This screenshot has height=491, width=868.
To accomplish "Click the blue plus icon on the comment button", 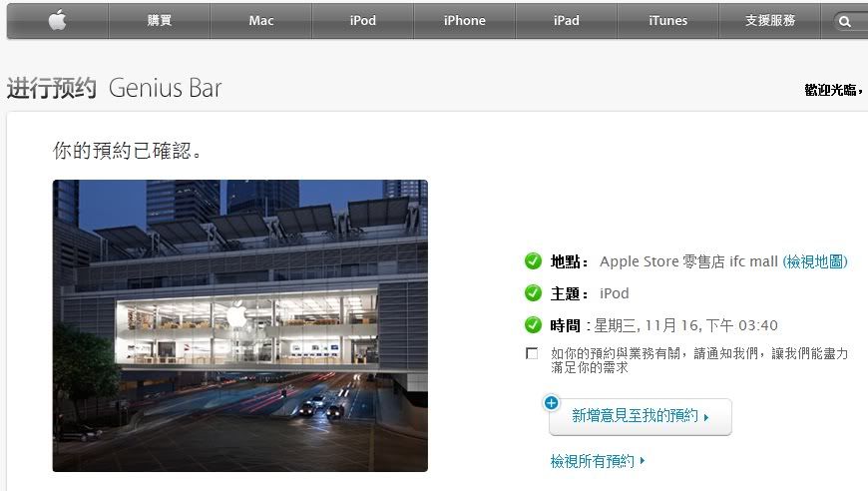I will (552, 403).
